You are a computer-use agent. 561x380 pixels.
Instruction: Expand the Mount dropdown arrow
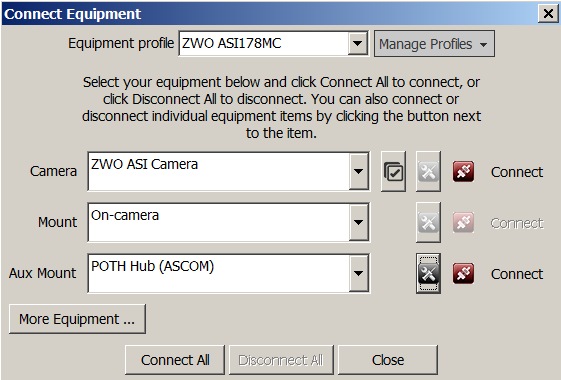click(x=358, y=223)
